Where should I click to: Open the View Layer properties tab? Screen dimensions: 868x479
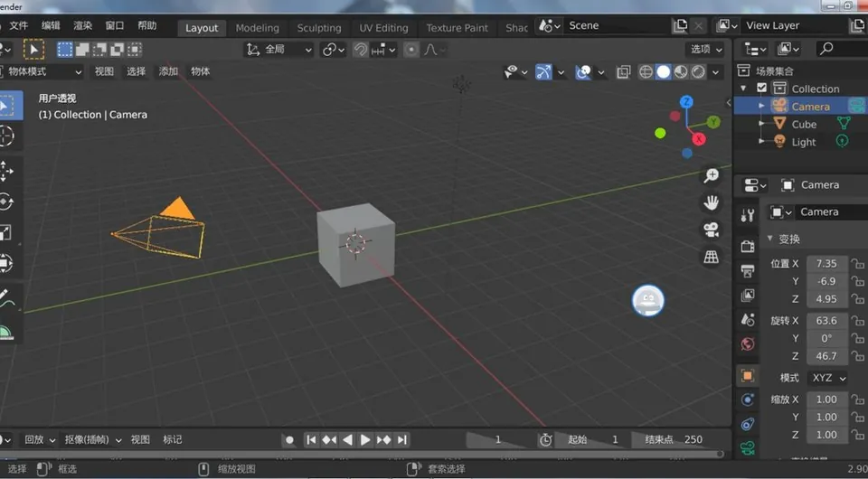click(748, 295)
